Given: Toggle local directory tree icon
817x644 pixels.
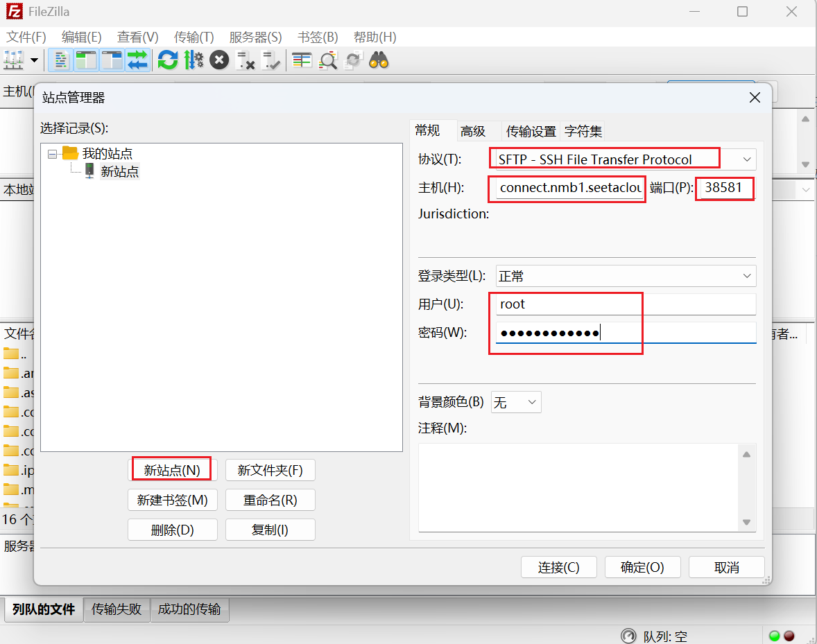Looking at the screenshot, I should pyautogui.click(x=87, y=60).
